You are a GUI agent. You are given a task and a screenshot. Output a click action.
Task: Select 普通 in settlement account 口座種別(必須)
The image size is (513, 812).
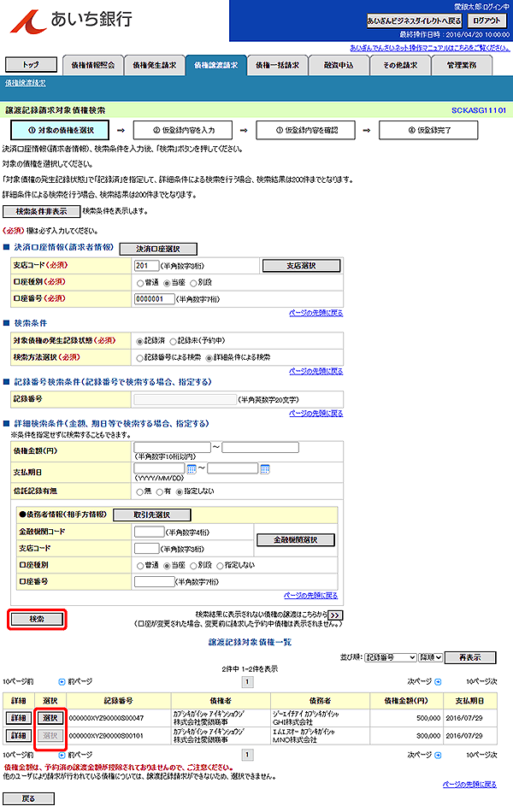[x=140, y=283]
